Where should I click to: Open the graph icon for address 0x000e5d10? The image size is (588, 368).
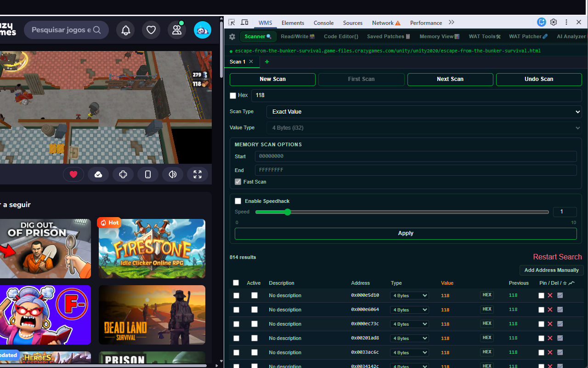pos(560,295)
